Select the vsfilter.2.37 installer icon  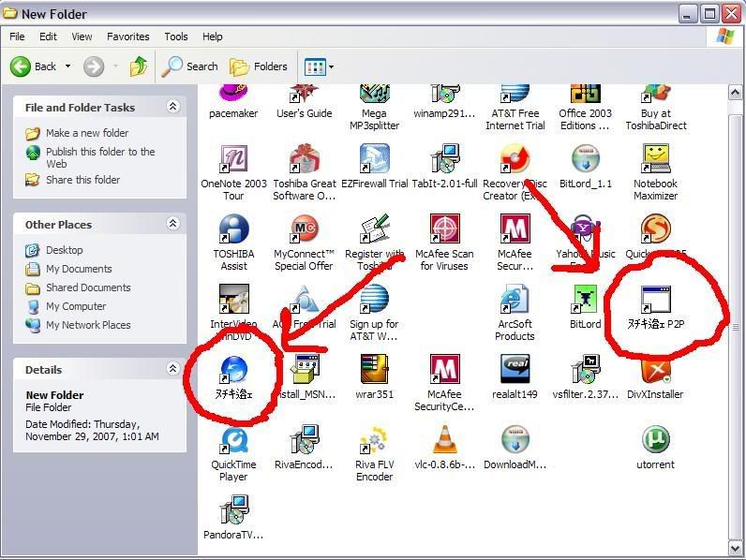(585, 369)
